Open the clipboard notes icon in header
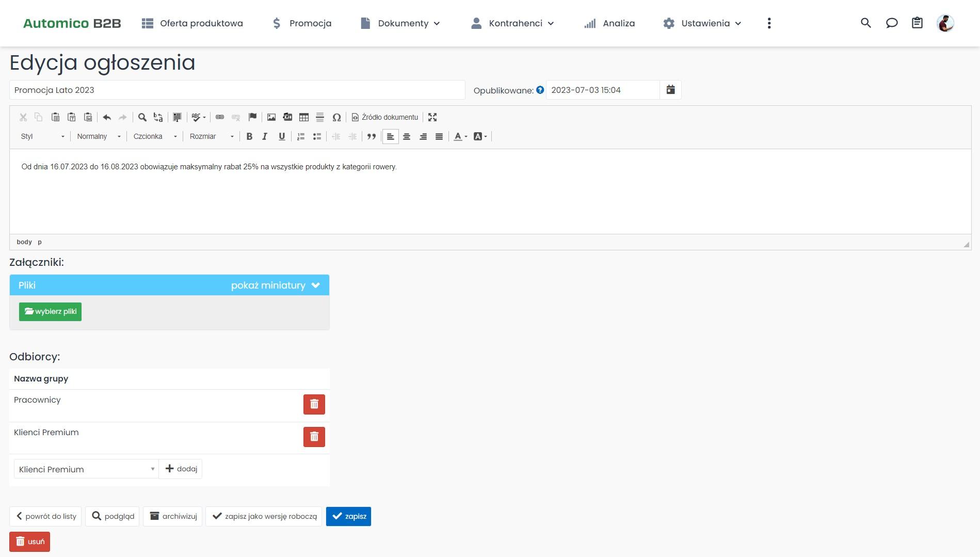 point(917,23)
